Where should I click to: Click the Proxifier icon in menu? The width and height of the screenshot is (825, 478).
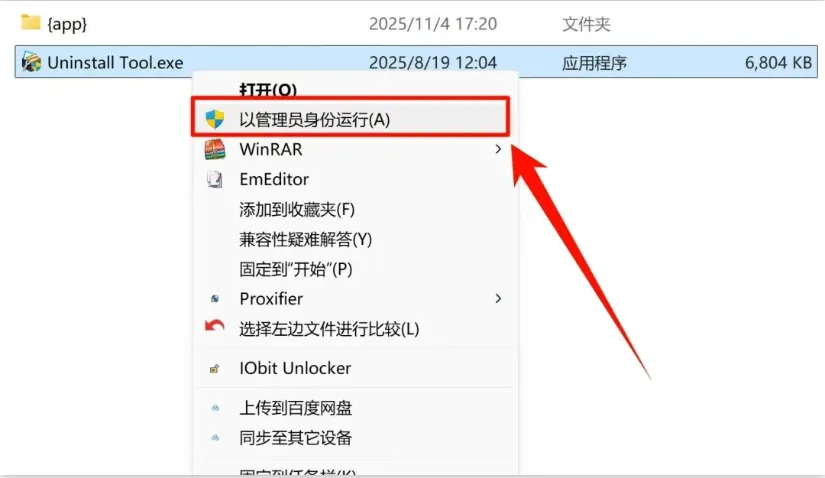click(x=215, y=299)
